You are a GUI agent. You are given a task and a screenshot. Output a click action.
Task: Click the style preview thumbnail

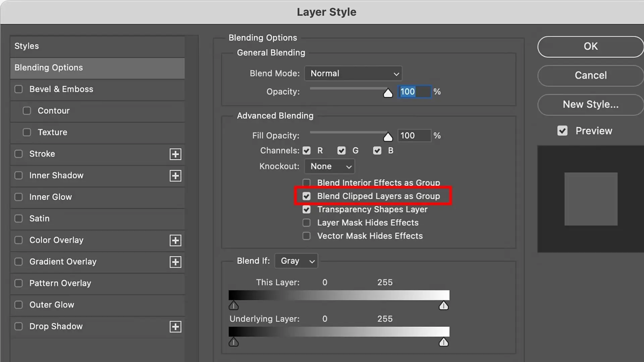591,199
